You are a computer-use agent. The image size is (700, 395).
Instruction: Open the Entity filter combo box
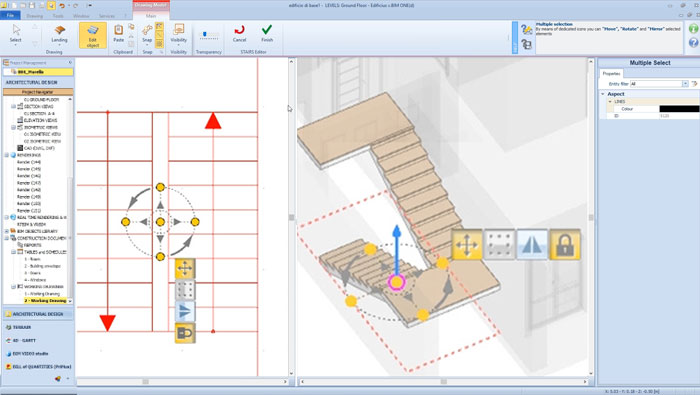pyautogui.click(x=659, y=83)
